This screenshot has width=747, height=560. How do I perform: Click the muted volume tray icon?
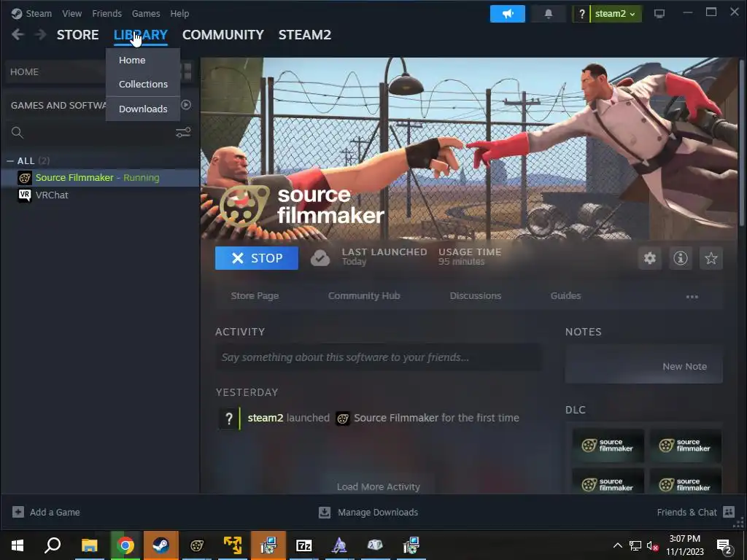pos(653,545)
